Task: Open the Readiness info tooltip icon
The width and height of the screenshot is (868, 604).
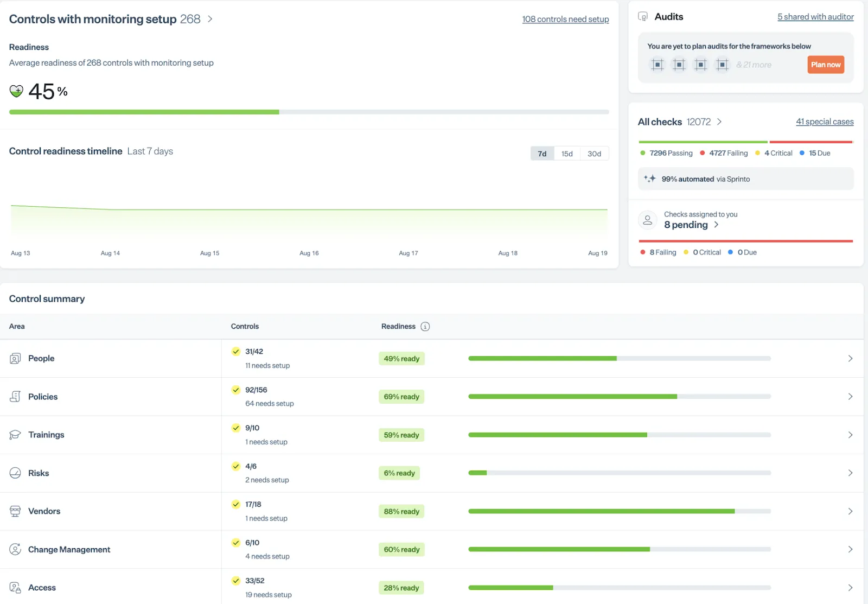Action: (425, 326)
